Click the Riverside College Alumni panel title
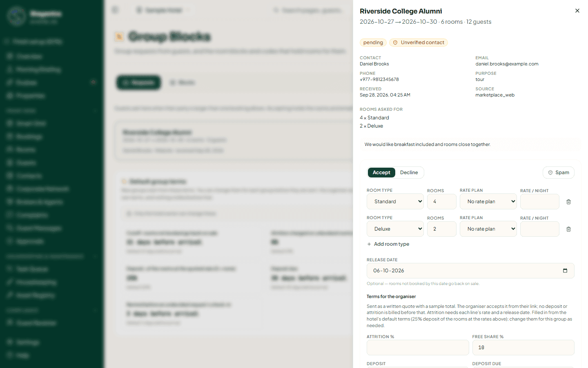 pos(401,11)
